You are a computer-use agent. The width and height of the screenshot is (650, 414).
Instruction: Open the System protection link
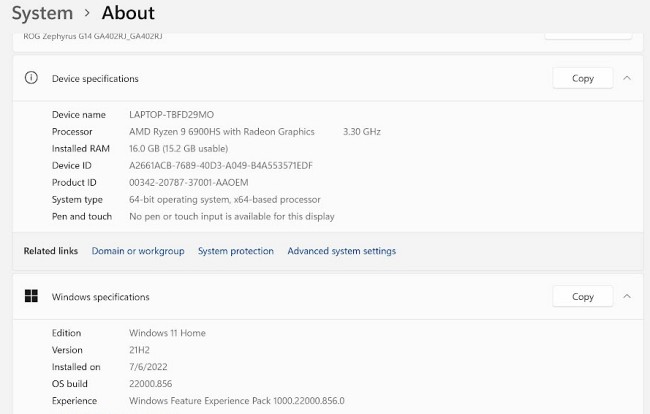click(x=235, y=251)
